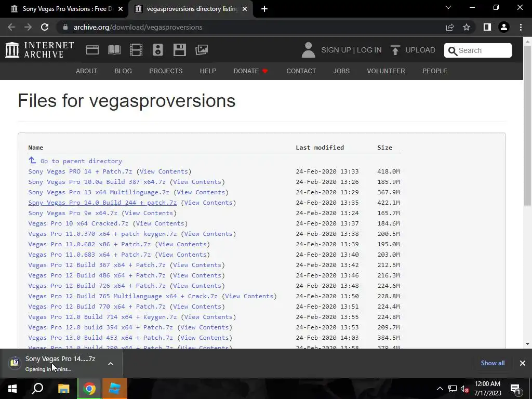This screenshot has height=399, width=532.
Task: Open the Video film strip icon
Action: [136, 50]
